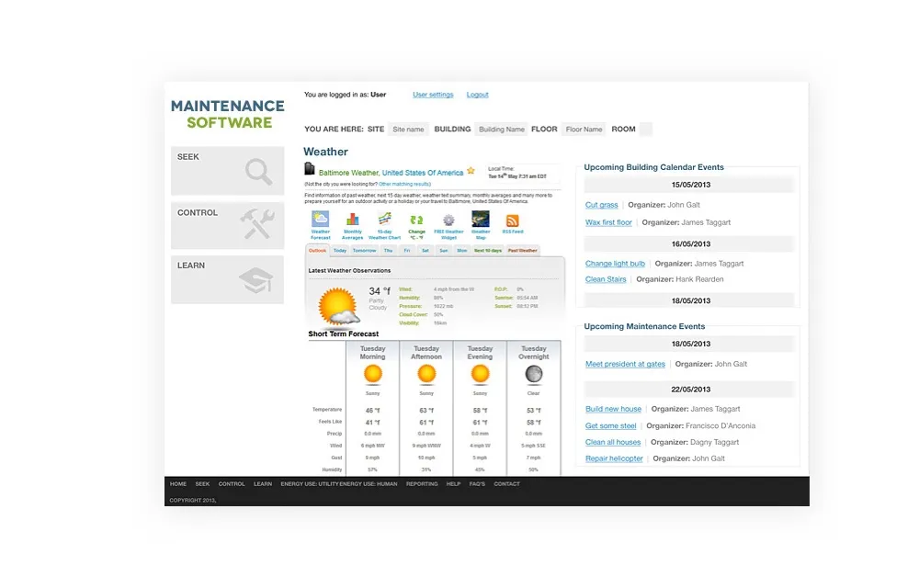Image resolution: width=919 pixels, height=588 pixels.
Task: Click the Other matching results link
Action: (x=404, y=185)
